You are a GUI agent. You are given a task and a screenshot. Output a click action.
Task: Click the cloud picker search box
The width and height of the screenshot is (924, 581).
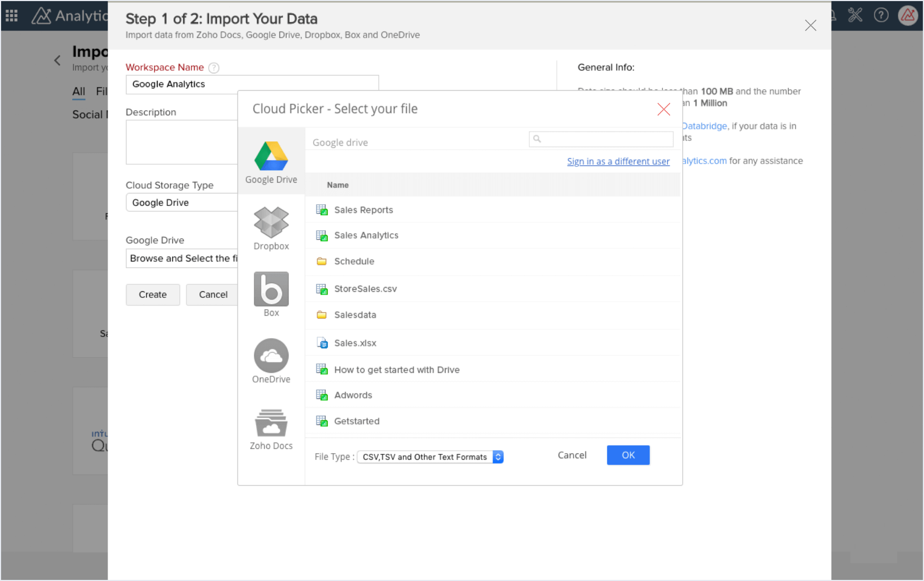click(x=601, y=139)
